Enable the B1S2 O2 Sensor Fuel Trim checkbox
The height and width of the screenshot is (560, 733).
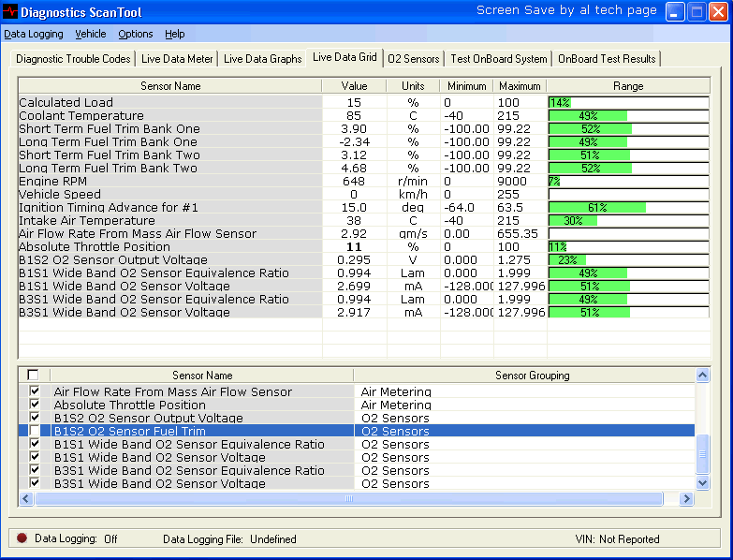pos(35,431)
